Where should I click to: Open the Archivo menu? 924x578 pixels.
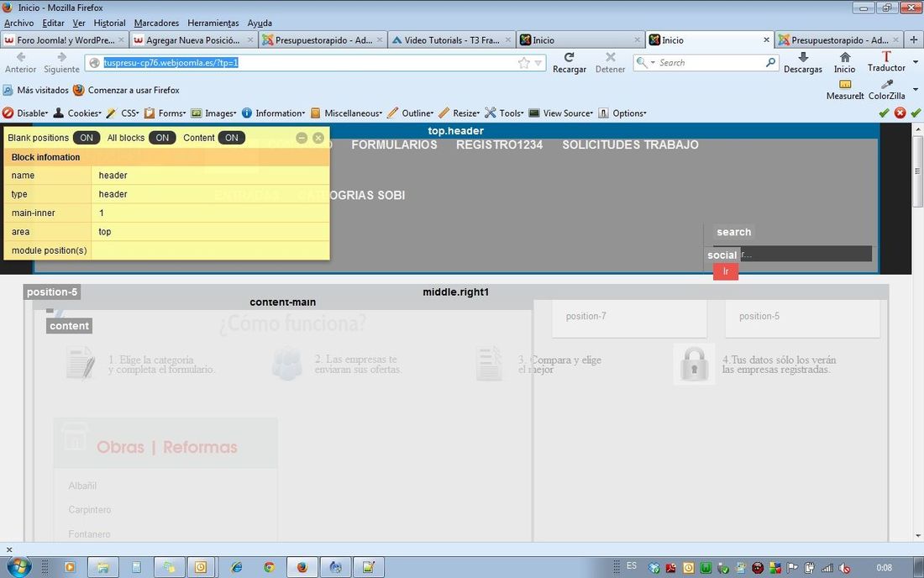click(x=18, y=23)
